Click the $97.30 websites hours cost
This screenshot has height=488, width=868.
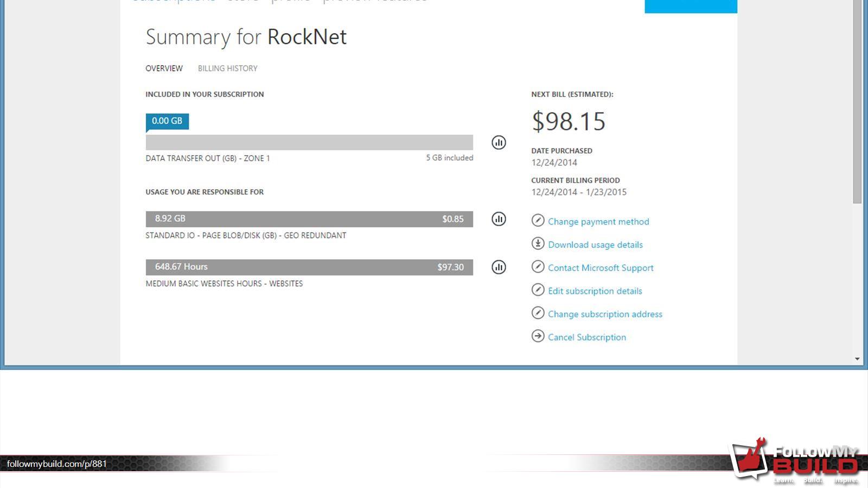pyautogui.click(x=450, y=267)
